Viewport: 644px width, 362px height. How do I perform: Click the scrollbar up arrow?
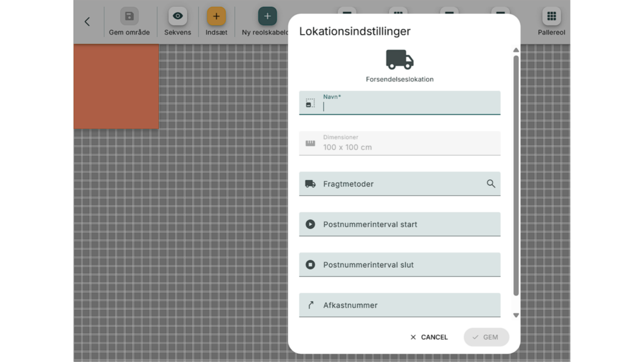516,50
